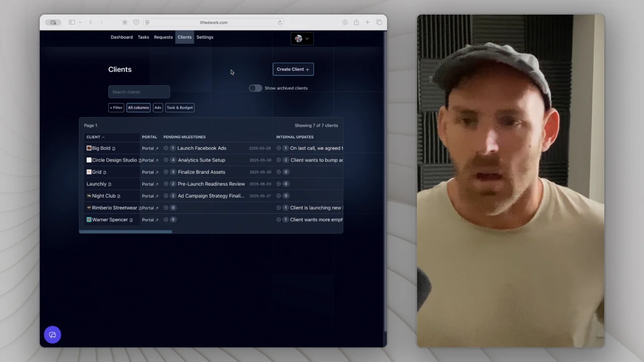Open Portal link for Warner Spencer
644x362 pixels.
(150, 220)
